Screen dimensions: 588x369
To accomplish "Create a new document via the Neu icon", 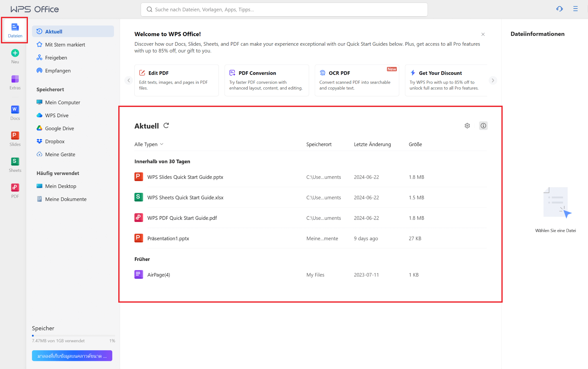I will [x=15, y=56].
